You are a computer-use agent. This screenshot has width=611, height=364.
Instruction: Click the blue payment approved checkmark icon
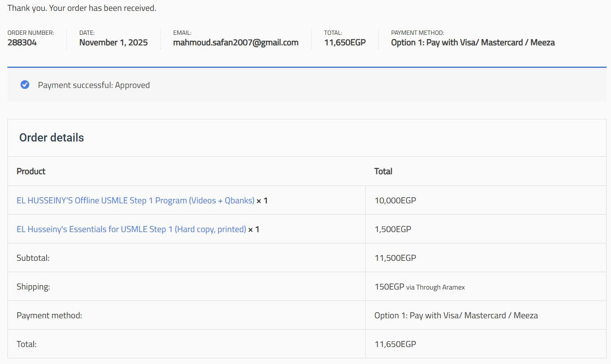[x=25, y=85]
